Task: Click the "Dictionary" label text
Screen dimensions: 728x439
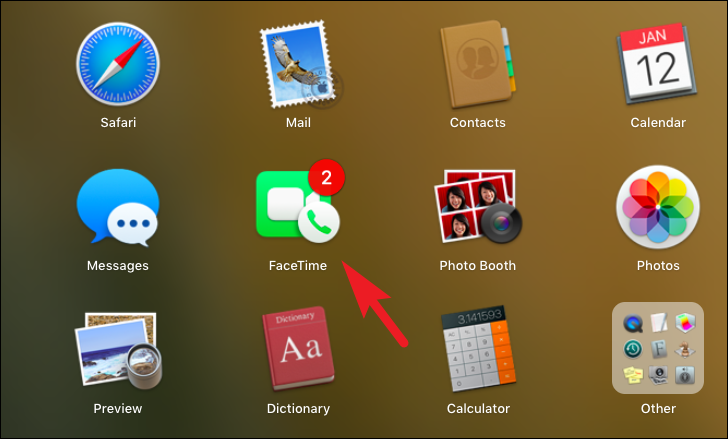Action: (x=298, y=408)
